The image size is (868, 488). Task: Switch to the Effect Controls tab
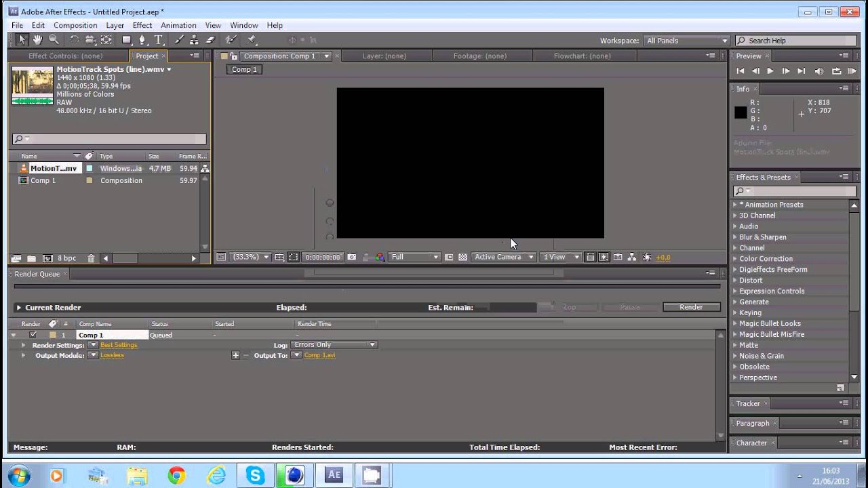[65, 56]
